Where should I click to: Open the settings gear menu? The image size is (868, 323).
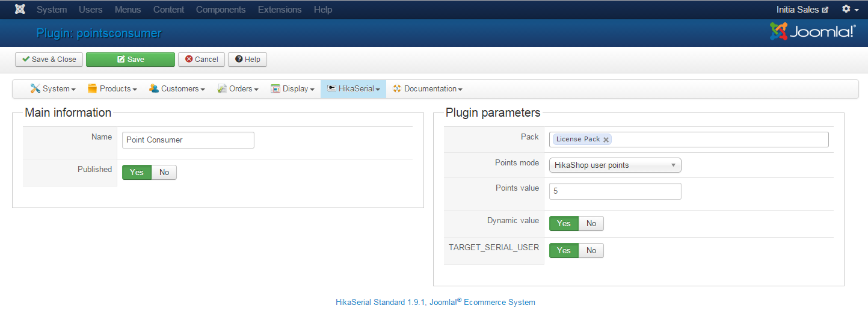tap(850, 10)
